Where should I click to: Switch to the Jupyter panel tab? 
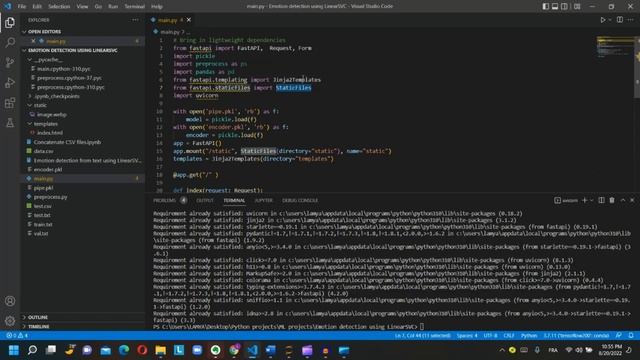tap(264, 200)
